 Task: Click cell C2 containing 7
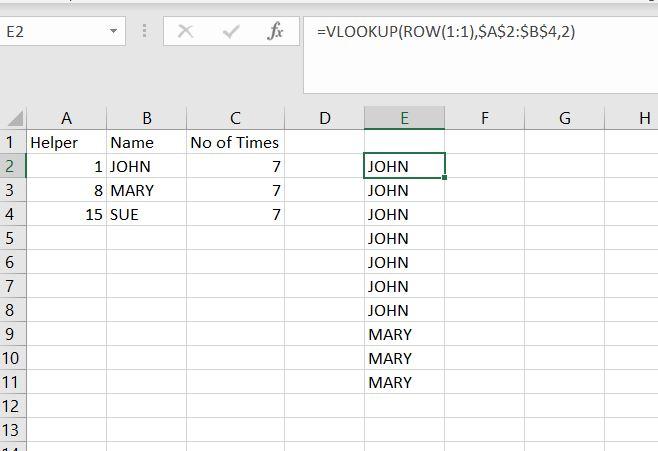(x=235, y=166)
